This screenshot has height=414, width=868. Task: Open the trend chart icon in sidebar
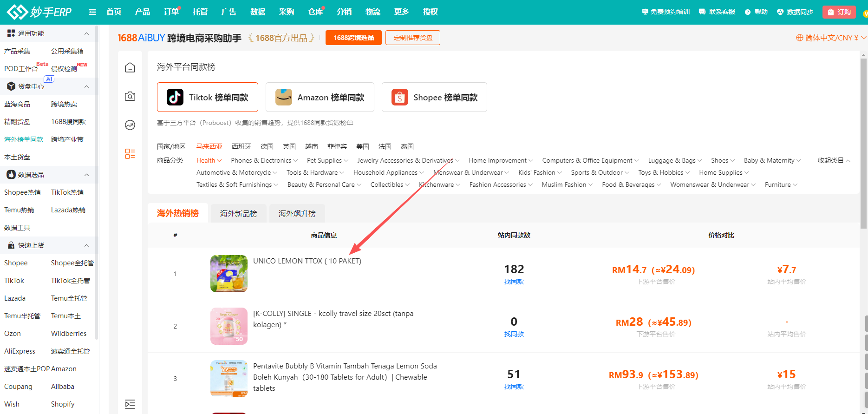point(130,125)
